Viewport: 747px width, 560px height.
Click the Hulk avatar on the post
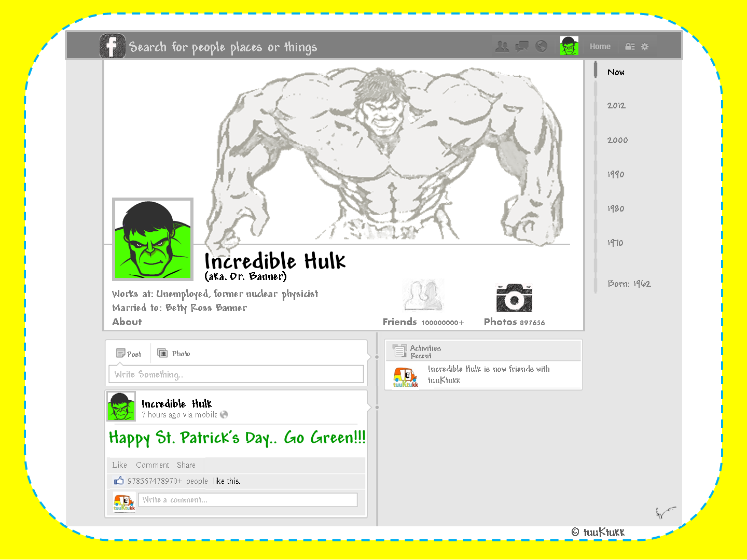pos(121,406)
